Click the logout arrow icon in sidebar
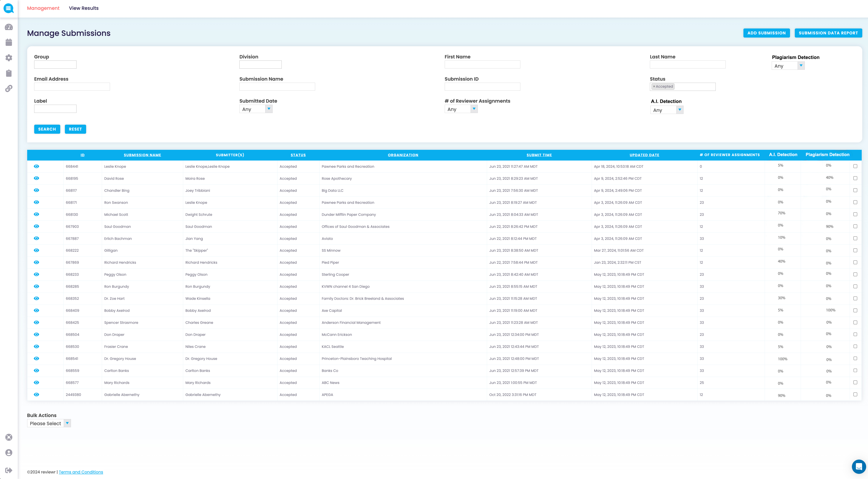868x479 pixels. [x=9, y=470]
